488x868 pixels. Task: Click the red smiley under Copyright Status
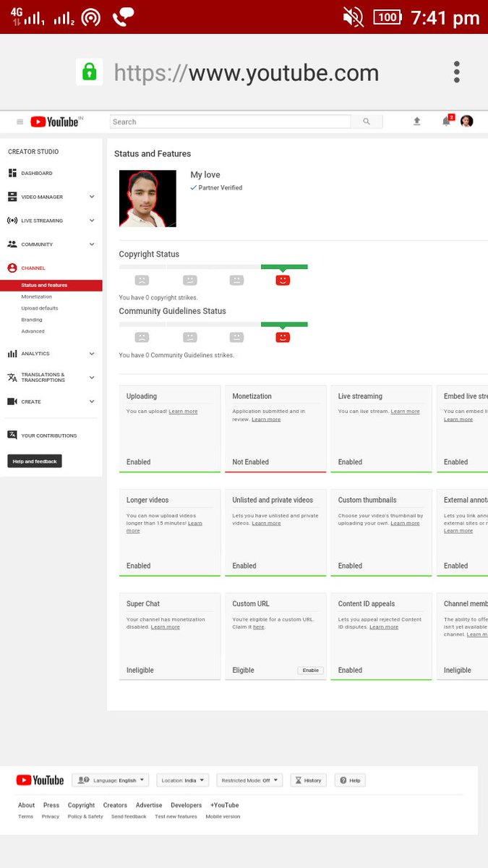(283, 280)
